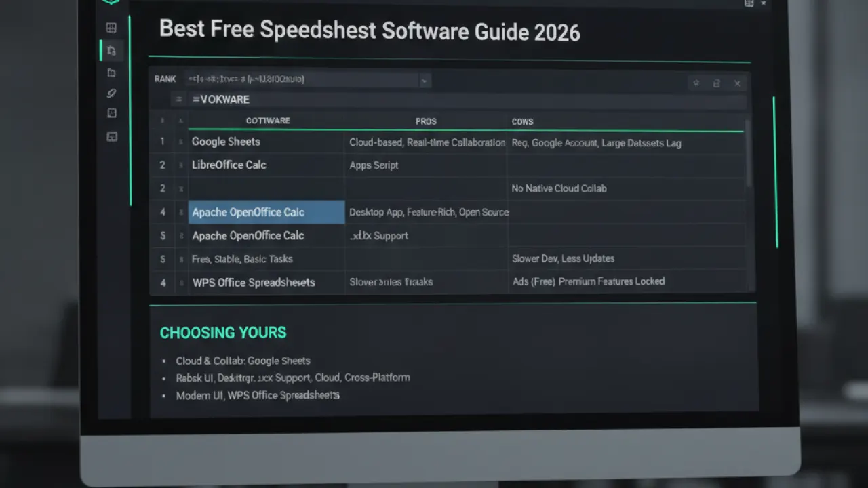This screenshot has width=868, height=488.
Task: Click the 'Rabsk UI, Desktrgr' bullet line
Action: [x=293, y=378]
